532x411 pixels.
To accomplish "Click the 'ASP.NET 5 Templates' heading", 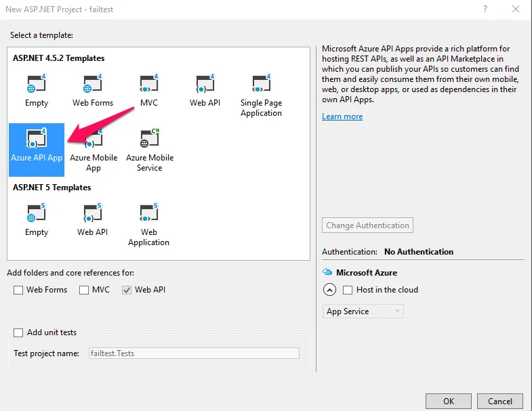I will point(52,188).
